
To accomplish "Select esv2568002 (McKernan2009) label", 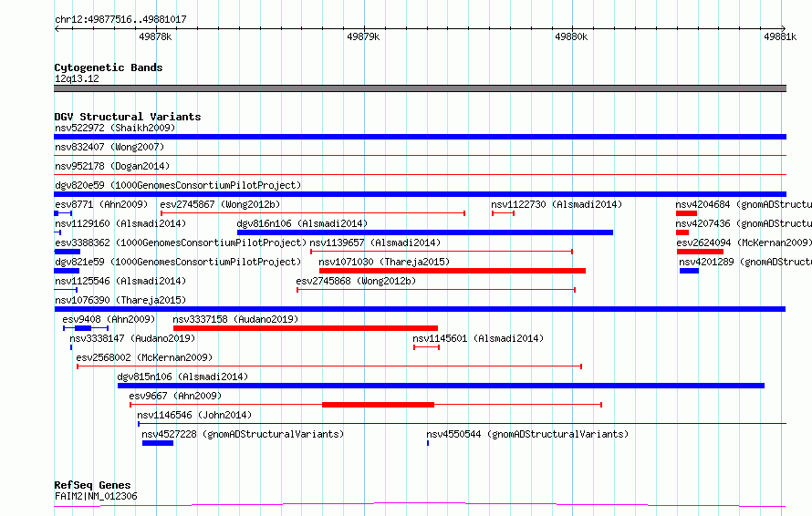I will pos(144,357).
